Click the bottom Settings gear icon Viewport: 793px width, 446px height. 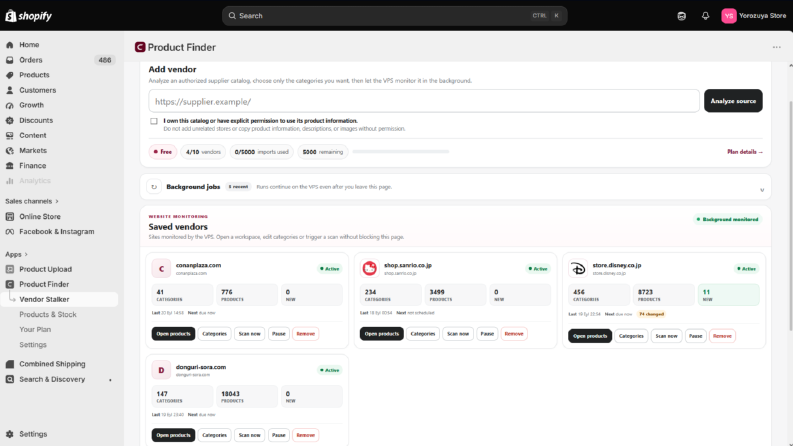pyautogui.click(x=10, y=434)
